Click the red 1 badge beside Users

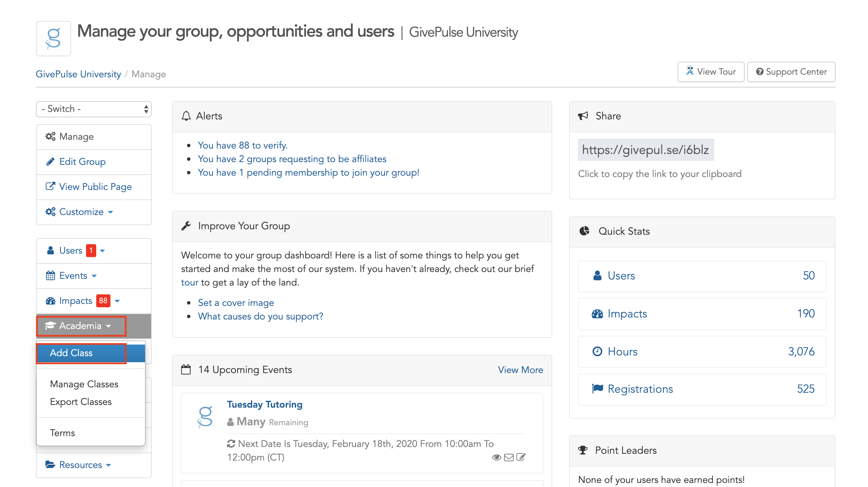click(91, 250)
